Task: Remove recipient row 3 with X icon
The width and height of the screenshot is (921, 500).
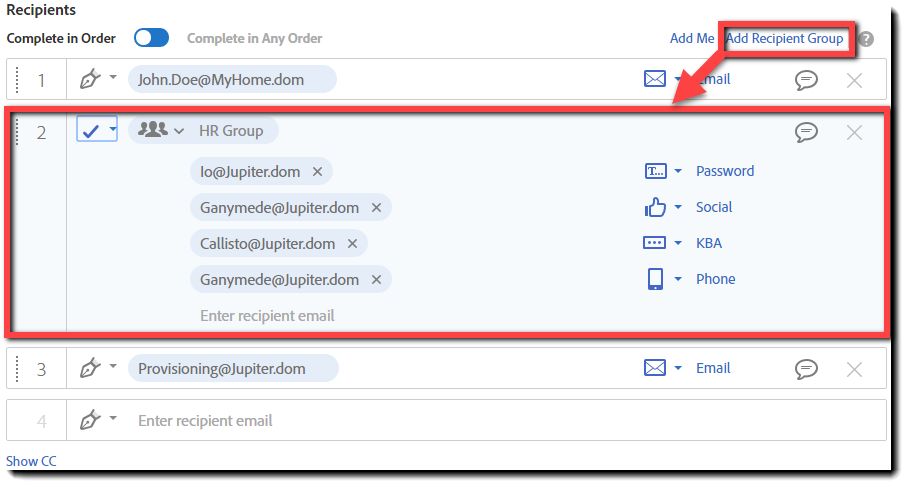Action: click(x=854, y=369)
